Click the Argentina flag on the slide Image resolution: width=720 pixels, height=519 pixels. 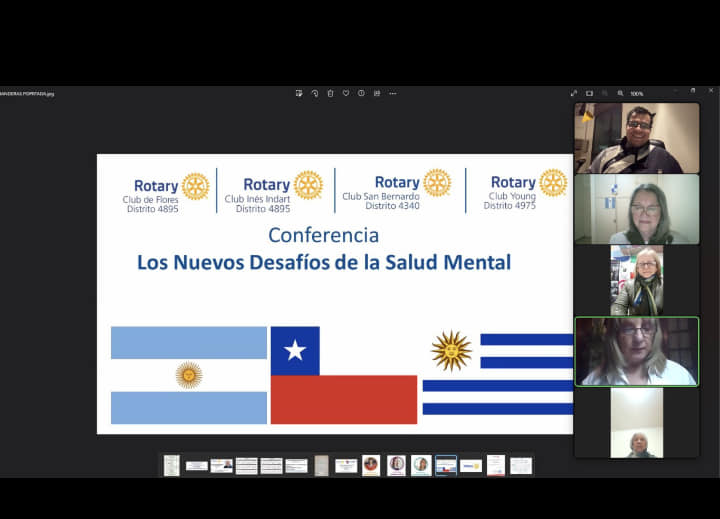click(x=189, y=375)
